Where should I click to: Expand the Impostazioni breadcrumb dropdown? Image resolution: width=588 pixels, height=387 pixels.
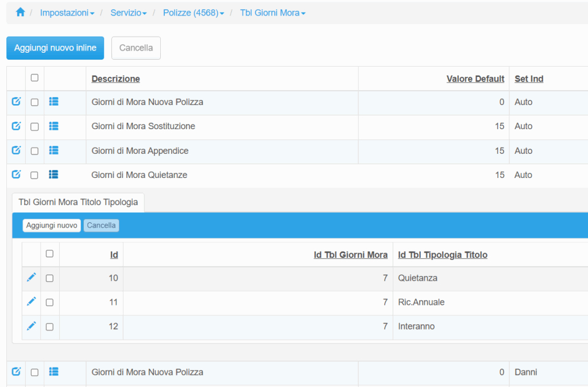[67, 13]
